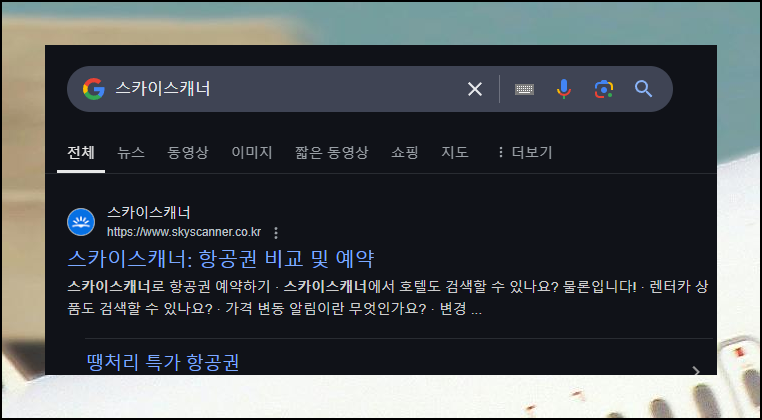This screenshot has width=762, height=420.
Task: Select the 전체 tab
Action: [x=81, y=153]
